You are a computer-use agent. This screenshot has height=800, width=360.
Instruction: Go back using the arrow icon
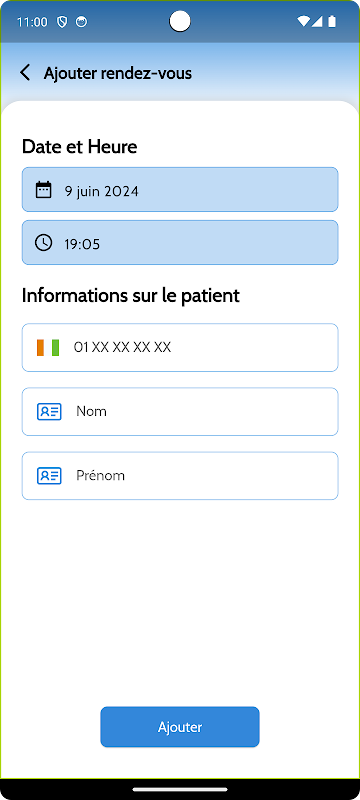tap(25, 72)
